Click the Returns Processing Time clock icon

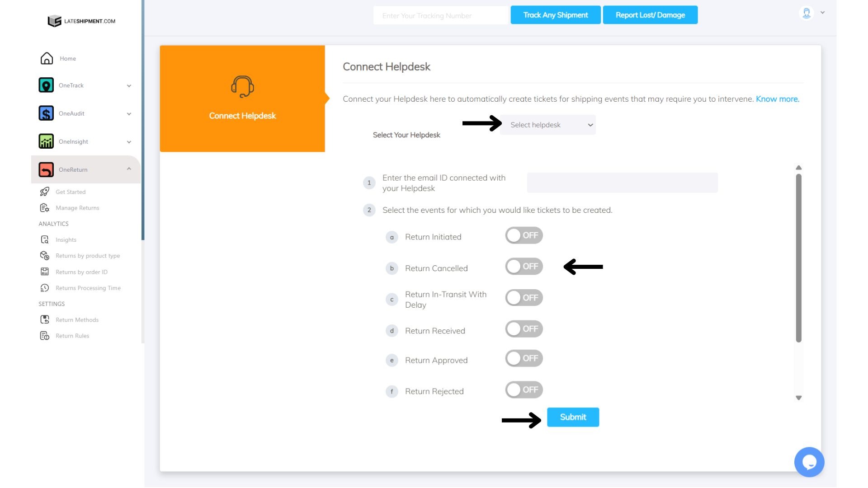[44, 288]
